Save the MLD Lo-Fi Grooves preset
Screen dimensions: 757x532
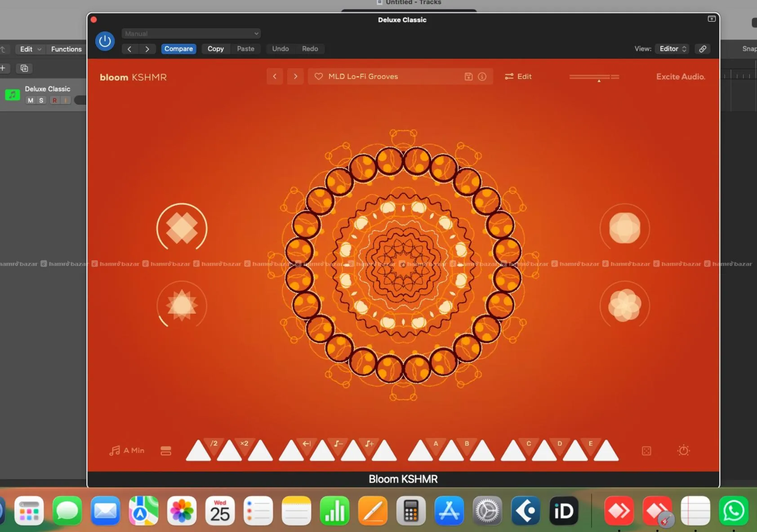pos(468,76)
